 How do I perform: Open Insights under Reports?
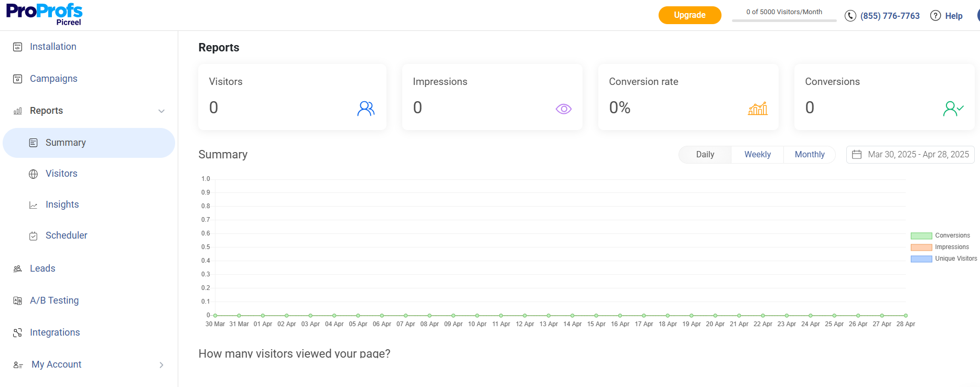62,205
